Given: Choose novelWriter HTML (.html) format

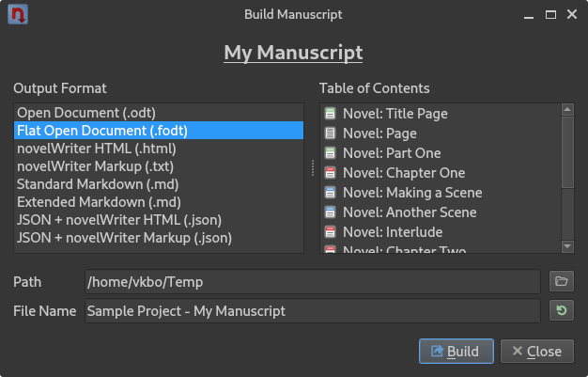Looking at the screenshot, I should coord(159,149).
